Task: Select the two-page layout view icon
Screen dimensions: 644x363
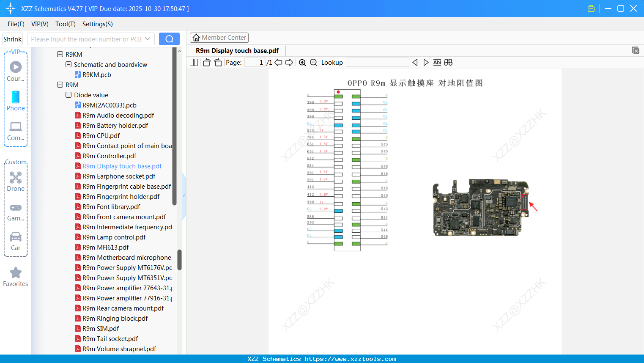Action: [193, 62]
